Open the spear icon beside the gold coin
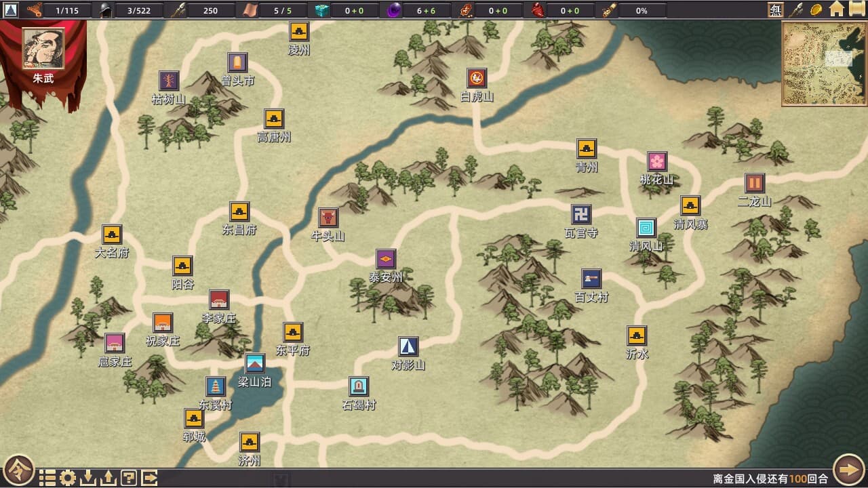Viewport: 868px width, 488px height. coord(795,10)
